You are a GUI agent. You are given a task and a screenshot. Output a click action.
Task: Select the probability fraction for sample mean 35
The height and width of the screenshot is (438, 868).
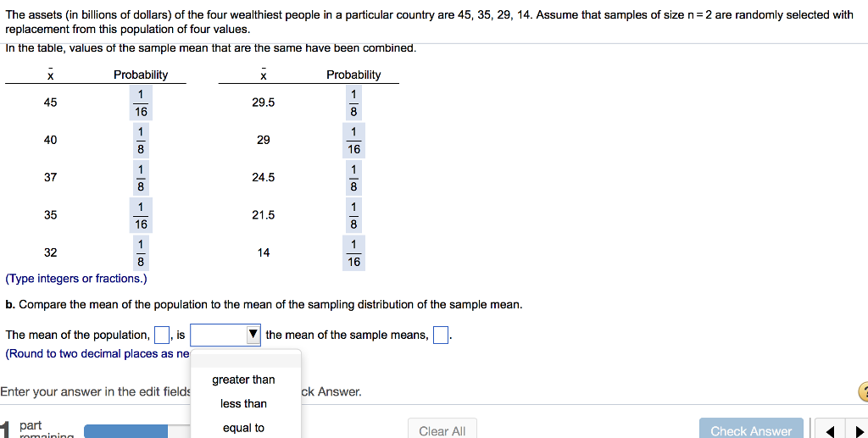click(142, 215)
